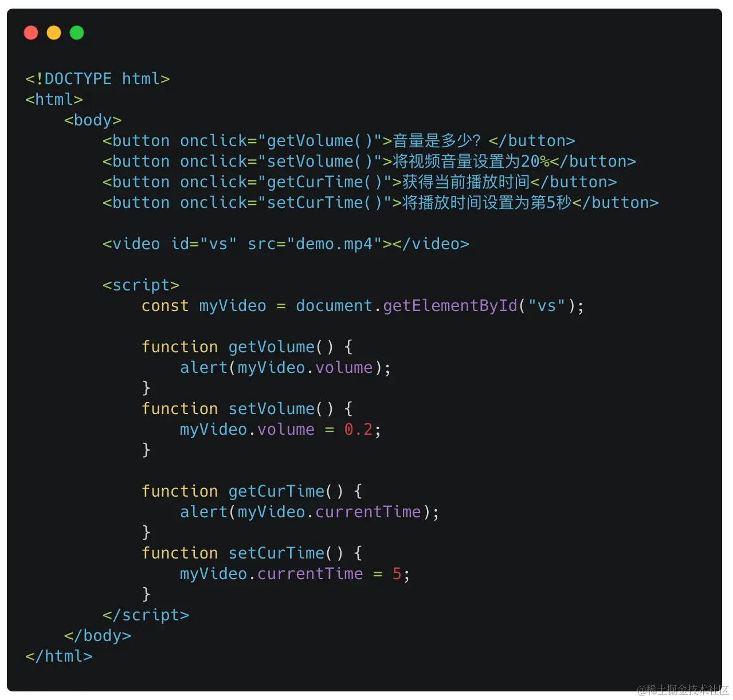The height and width of the screenshot is (700, 733).
Task: Click the 'function getVolume() {' line
Action: pos(247,347)
